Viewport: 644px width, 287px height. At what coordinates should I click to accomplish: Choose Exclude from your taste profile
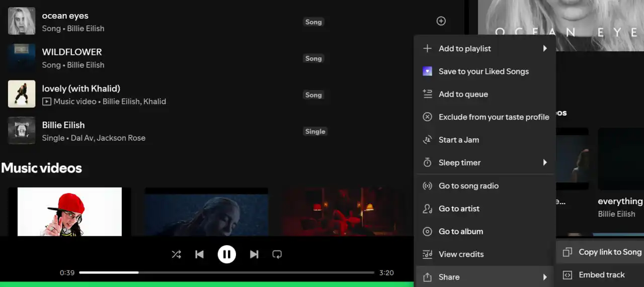[485, 117]
